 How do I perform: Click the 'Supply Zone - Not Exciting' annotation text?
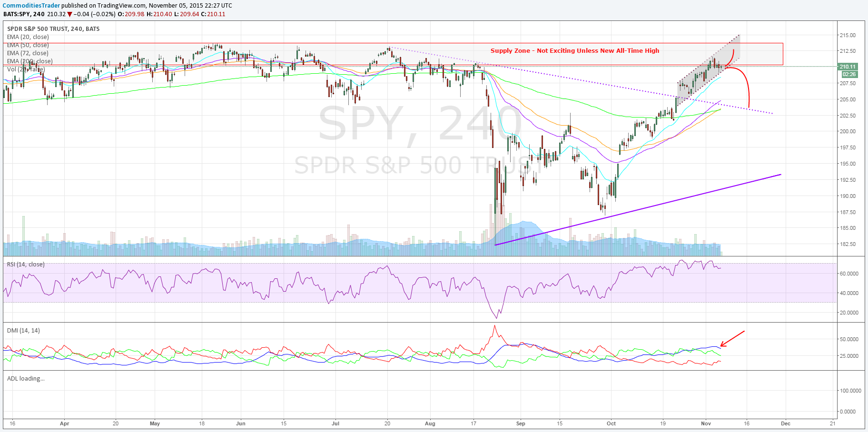pyautogui.click(x=575, y=51)
